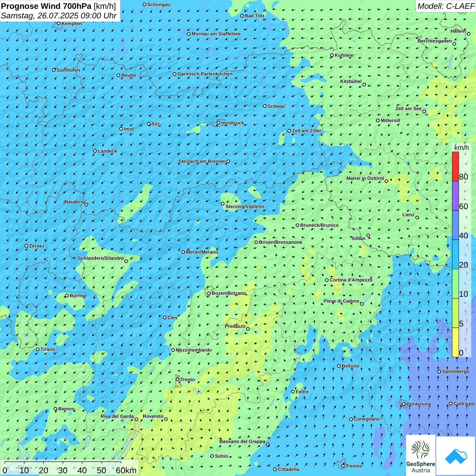This screenshot has width=476, height=476.
Task: Click the Kempten location marker circle
Action: tap(58, 23)
